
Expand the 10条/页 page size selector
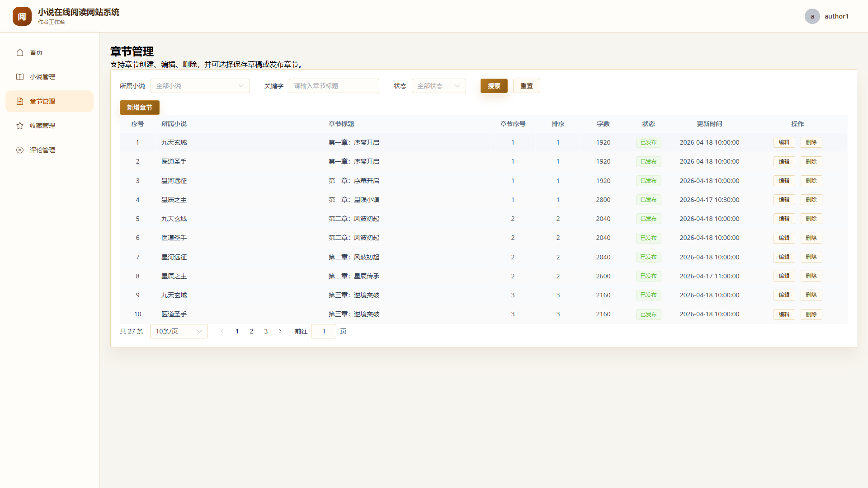pos(179,331)
